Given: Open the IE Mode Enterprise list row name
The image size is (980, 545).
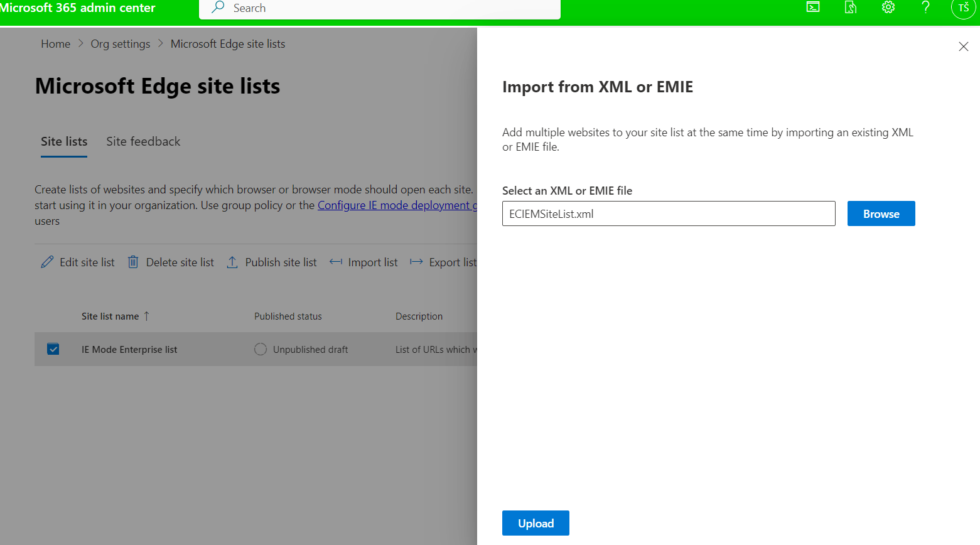Looking at the screenshot, I should [129, 350].
